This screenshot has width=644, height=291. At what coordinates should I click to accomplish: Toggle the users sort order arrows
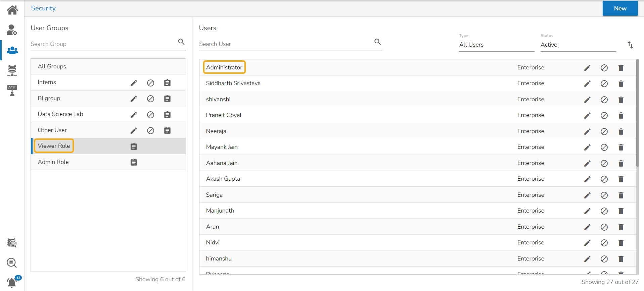coord(630,45)
